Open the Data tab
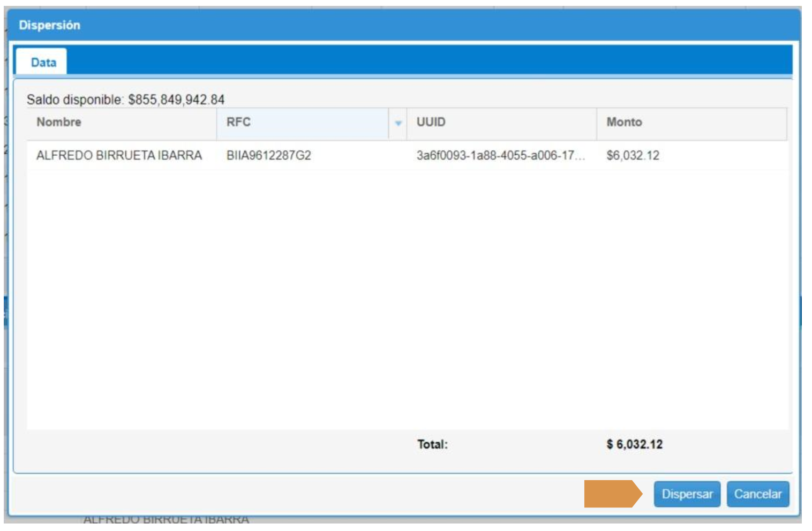Viewport: 812px width, 531px height. coord(42,62)
